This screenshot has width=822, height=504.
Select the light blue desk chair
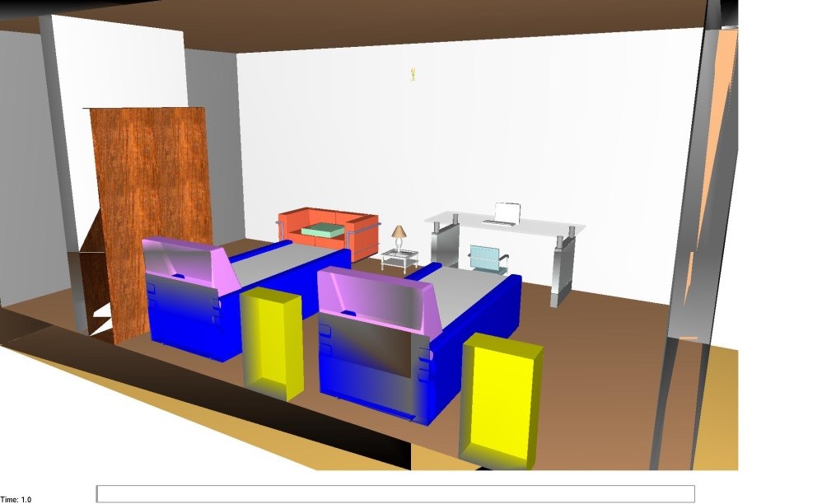484,257
